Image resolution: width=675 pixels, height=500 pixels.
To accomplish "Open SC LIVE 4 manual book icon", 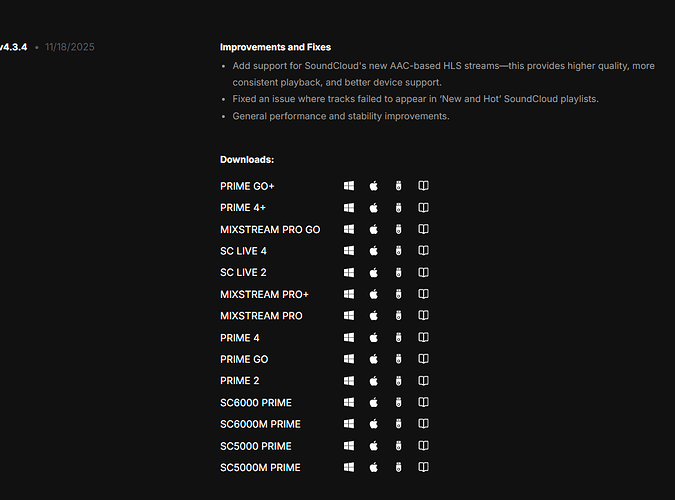I will point(423,251).
